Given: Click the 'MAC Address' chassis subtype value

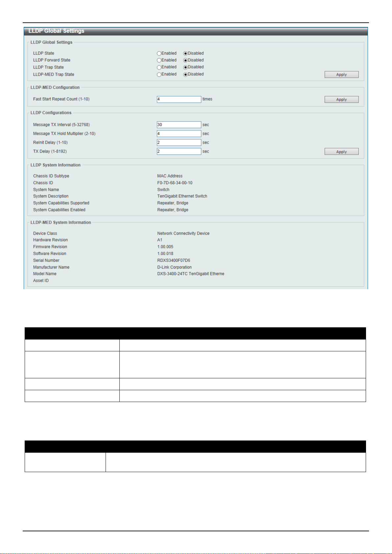Looking at the screenshot, I should (x=170, y=176).
